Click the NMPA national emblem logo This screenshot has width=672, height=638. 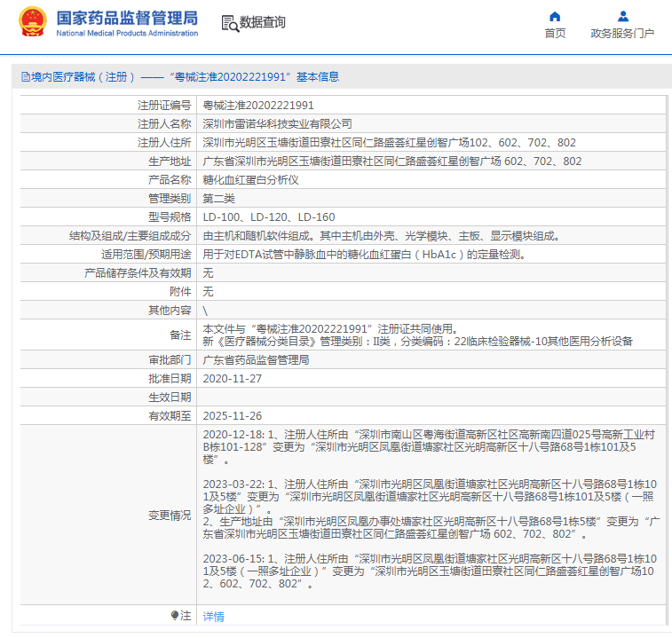[33, 21]
